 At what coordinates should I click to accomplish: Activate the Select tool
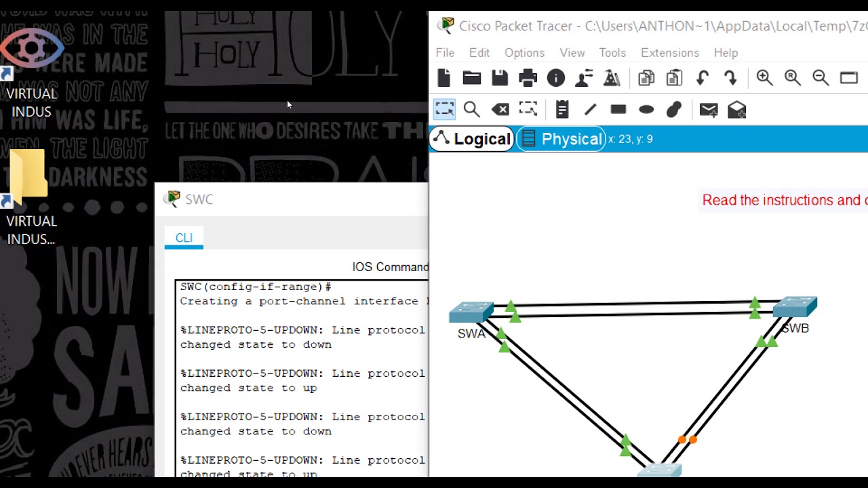point(444,109)
